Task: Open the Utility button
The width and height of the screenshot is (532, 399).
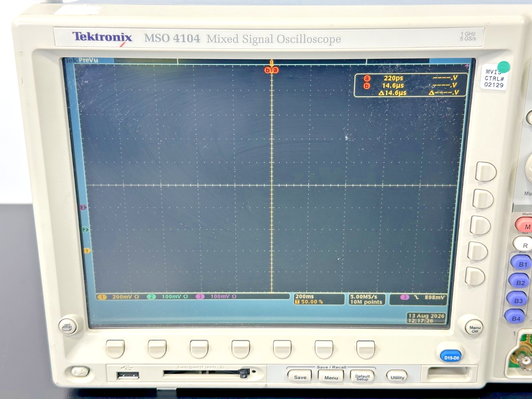Action: point(397,377)
